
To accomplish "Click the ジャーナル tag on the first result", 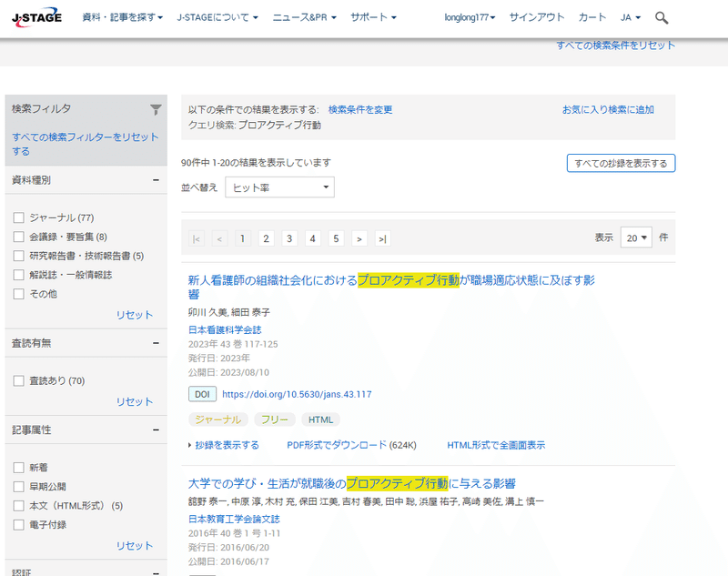I will (x=219, y=419).
